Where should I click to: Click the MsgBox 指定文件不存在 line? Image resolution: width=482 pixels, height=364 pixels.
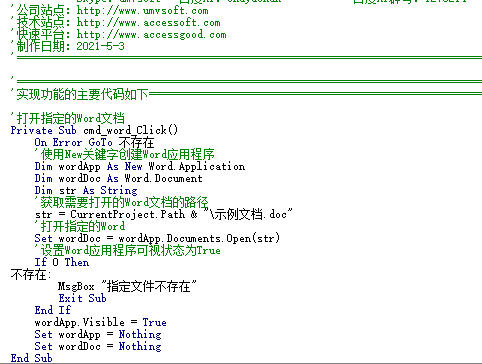(x=127, y=286)
